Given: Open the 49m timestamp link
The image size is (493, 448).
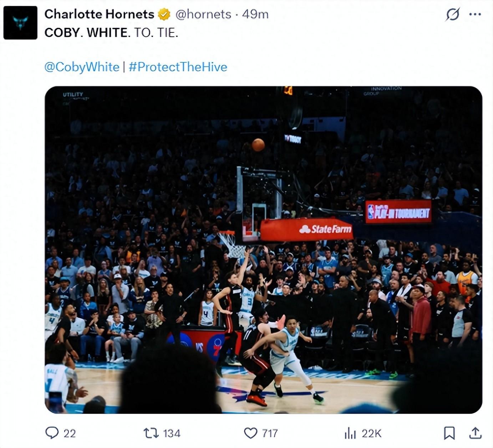Looking at the screenshot, I should 255,14.
